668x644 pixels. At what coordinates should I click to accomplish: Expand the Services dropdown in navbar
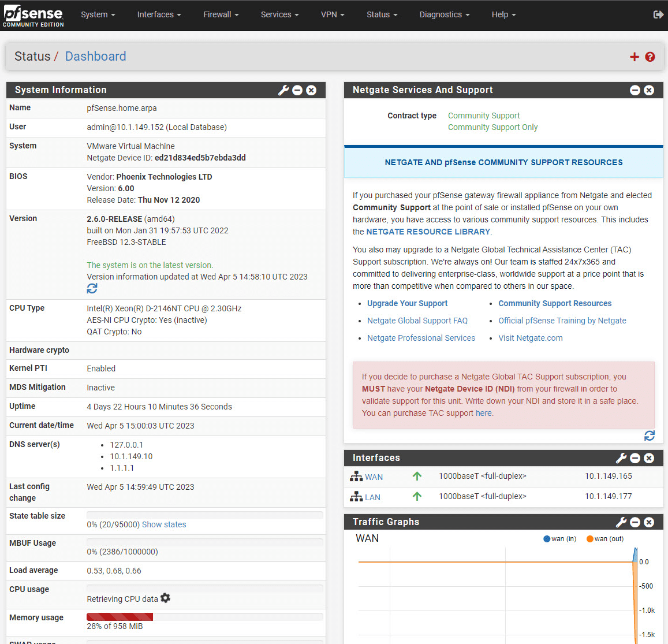point(279,14)
